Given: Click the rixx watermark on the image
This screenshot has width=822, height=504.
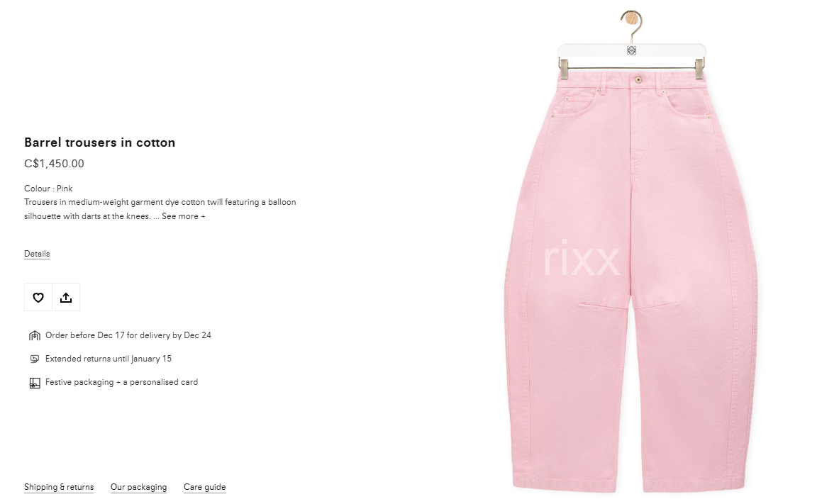Looking at the screenshot, I should pyautogui.click(x=582, y=258).
